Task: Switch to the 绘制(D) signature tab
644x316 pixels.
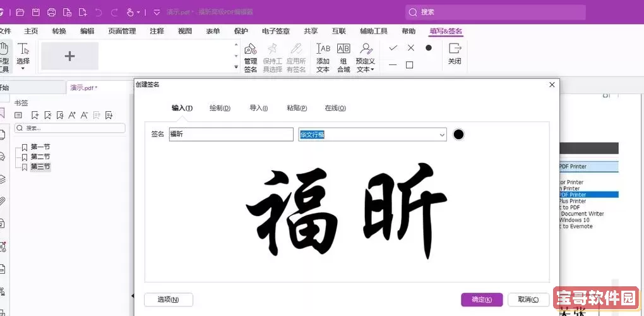Action: 220,108
